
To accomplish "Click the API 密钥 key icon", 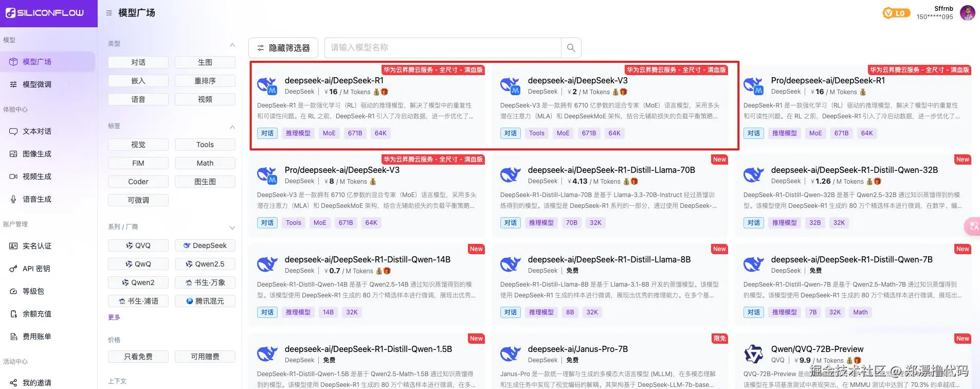I will point(13,269).
